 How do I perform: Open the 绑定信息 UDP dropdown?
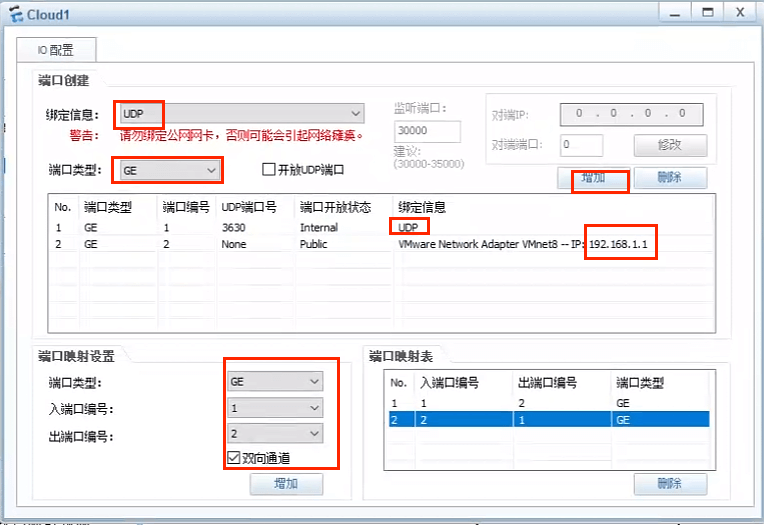point(242,114)
